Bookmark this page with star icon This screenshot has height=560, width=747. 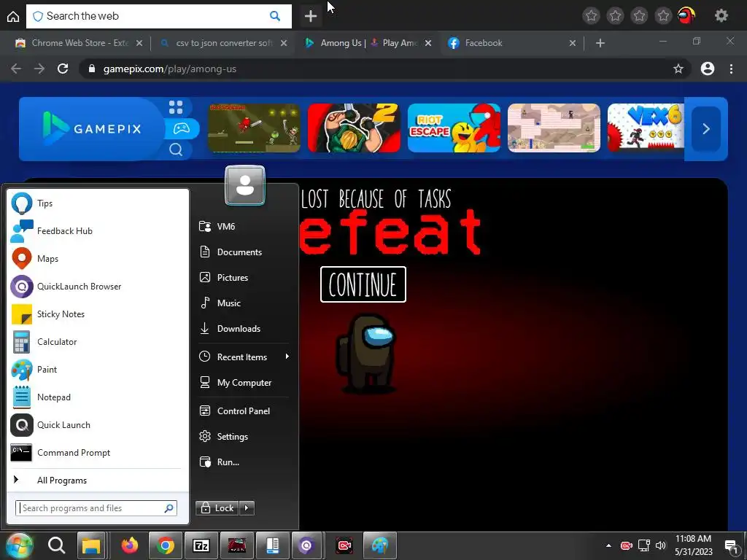tap(678, 69)
